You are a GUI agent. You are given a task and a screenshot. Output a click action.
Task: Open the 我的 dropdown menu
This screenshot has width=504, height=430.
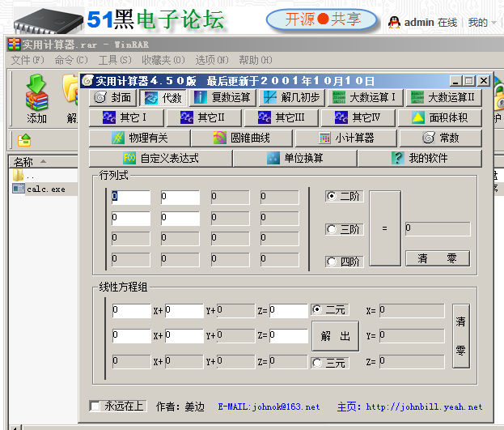point(482,23)
